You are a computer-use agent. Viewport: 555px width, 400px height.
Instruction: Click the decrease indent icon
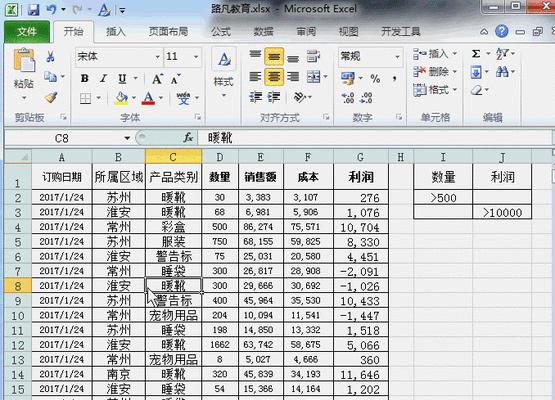[x=255, y=97]
